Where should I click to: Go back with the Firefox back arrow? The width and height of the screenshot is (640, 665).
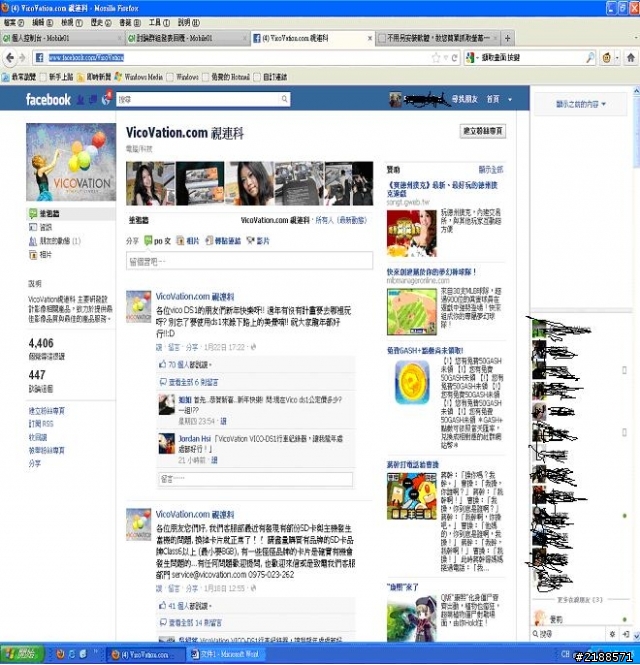tap(10, 58)
